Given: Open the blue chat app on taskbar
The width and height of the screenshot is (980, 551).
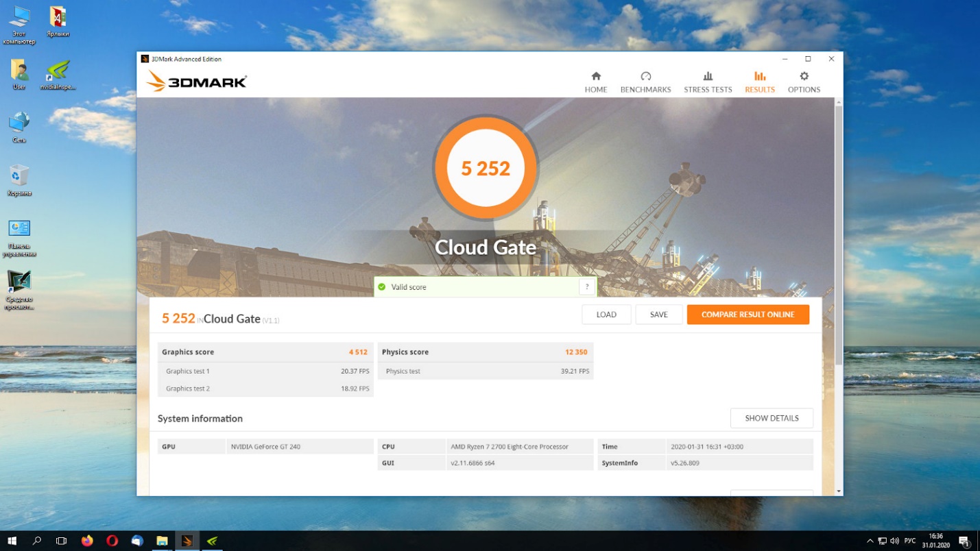Looking at the screenshot, I should pyautogui.click(x=136, y=541).
